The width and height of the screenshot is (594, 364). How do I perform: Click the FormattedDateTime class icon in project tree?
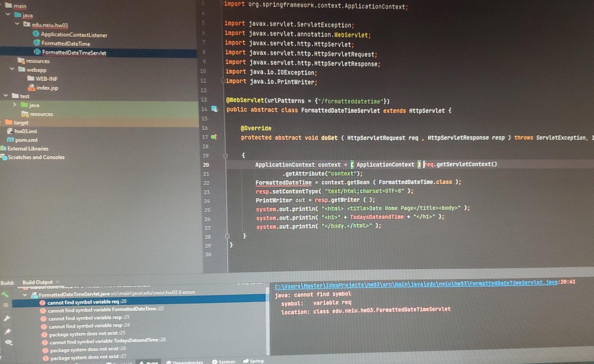coord(36,42)
